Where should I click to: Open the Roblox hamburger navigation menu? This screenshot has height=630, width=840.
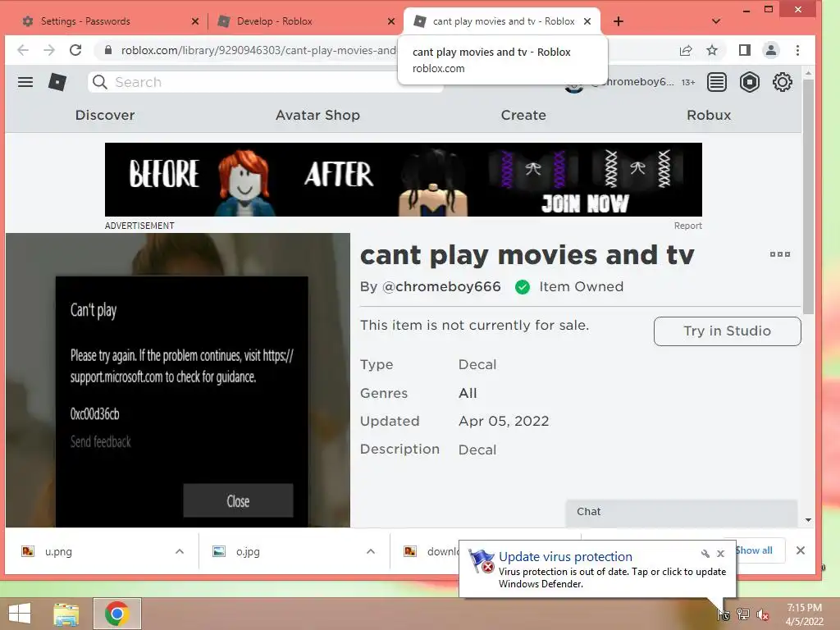(25, 82)
